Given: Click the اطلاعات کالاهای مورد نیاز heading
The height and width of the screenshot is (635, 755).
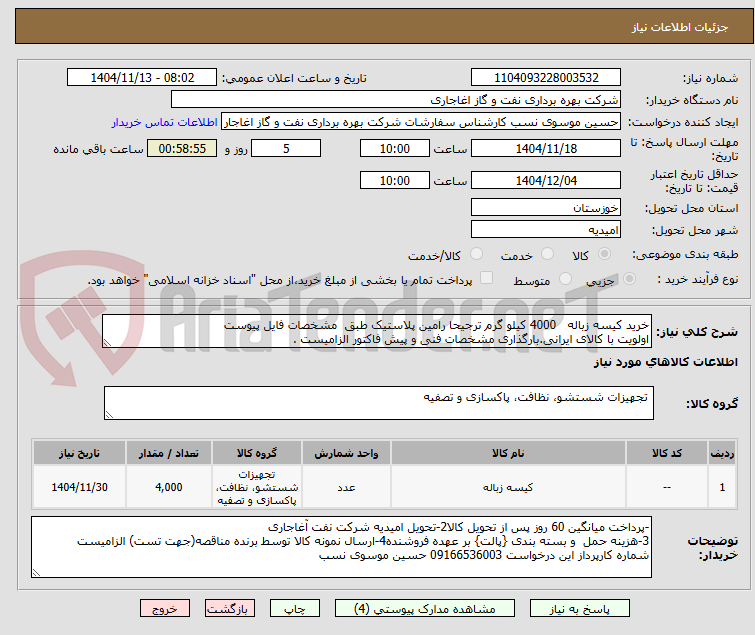Looking at the screenshot, I should point(665,362).
